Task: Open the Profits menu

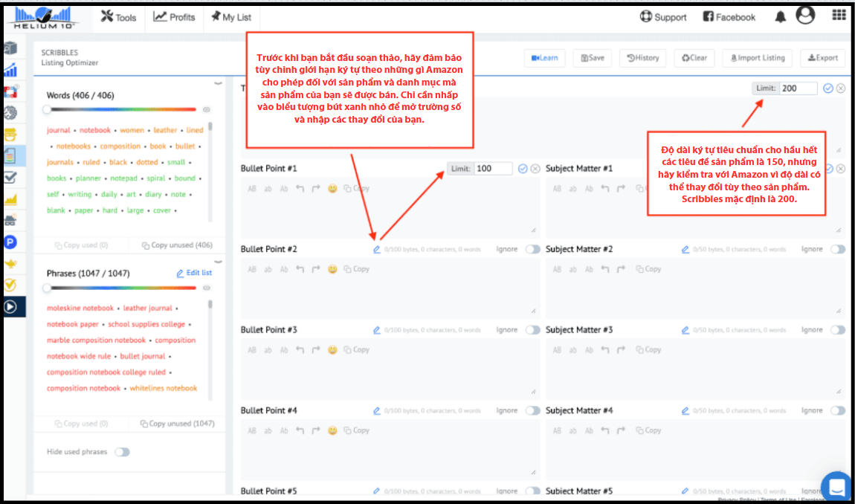Action: [x=175, y=17]
